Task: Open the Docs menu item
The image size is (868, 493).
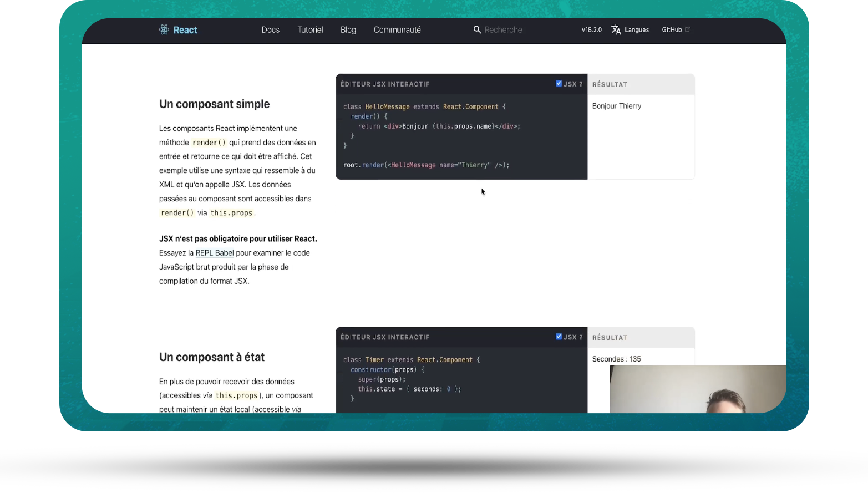Action: pos(271,30)
